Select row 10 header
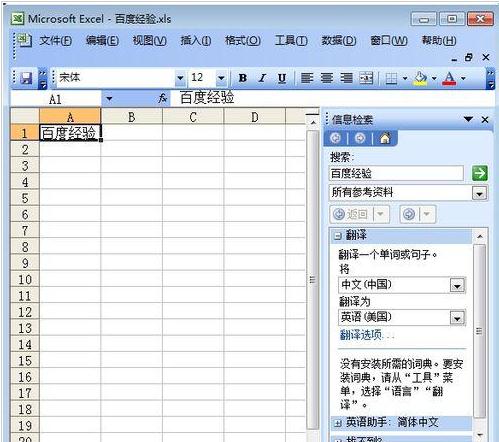This screenshot has height=442, width=499. [x=25, y=279]
